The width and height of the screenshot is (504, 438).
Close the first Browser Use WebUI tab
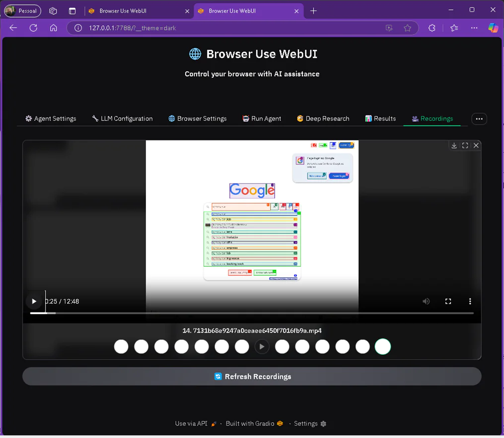pos(187,11)
